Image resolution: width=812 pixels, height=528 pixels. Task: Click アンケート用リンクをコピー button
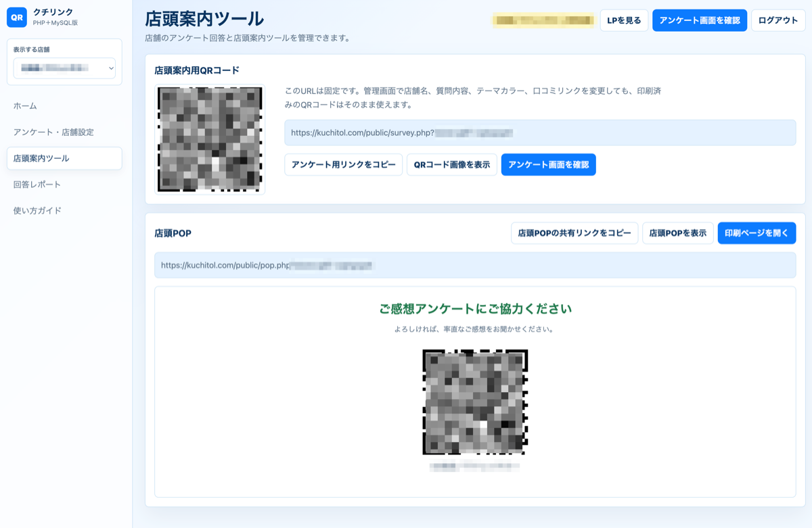pos(343,165)
